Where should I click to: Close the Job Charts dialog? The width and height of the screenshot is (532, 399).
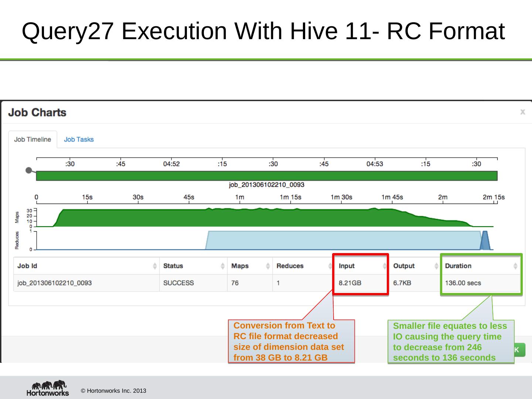tap(522, 112)
